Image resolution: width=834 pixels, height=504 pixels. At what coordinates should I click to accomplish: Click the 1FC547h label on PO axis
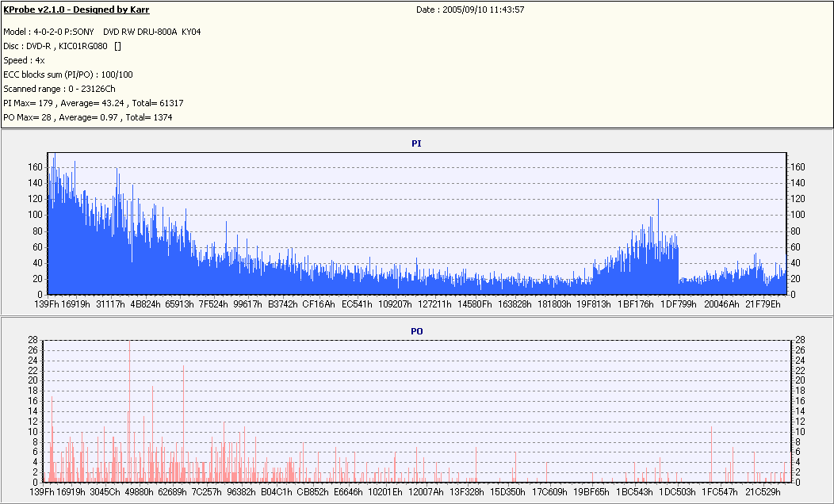pos(718,492)
